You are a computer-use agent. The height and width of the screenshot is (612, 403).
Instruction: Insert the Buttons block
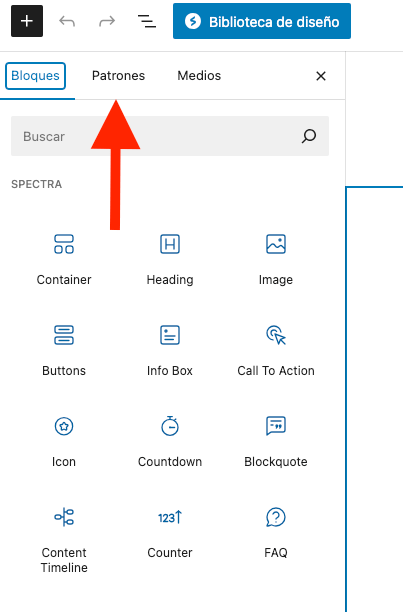click(x=64, y=350)
